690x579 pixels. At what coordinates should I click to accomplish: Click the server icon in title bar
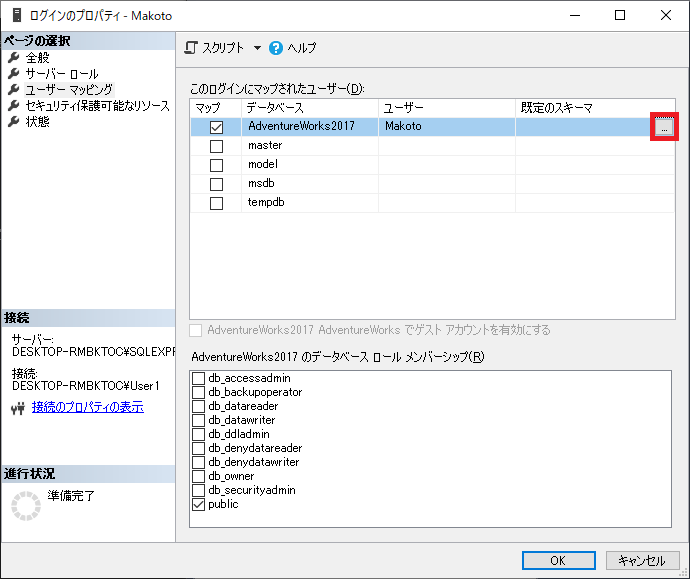click(x=17, y=15)
